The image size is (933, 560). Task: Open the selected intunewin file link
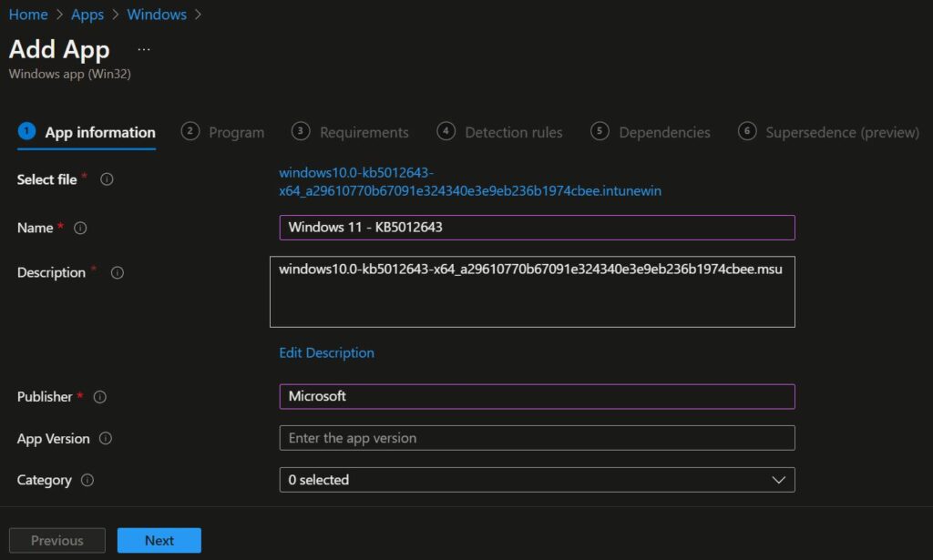click(x=470, y=181)
